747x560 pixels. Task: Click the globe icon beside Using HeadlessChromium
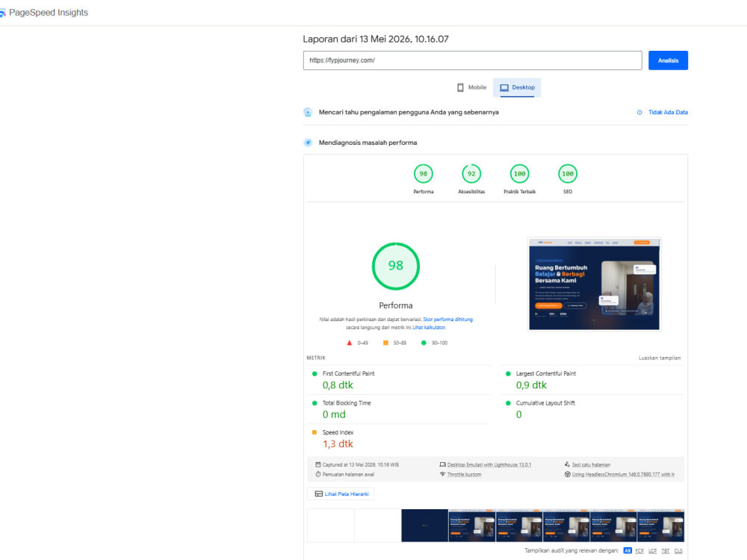pos(568,474)
